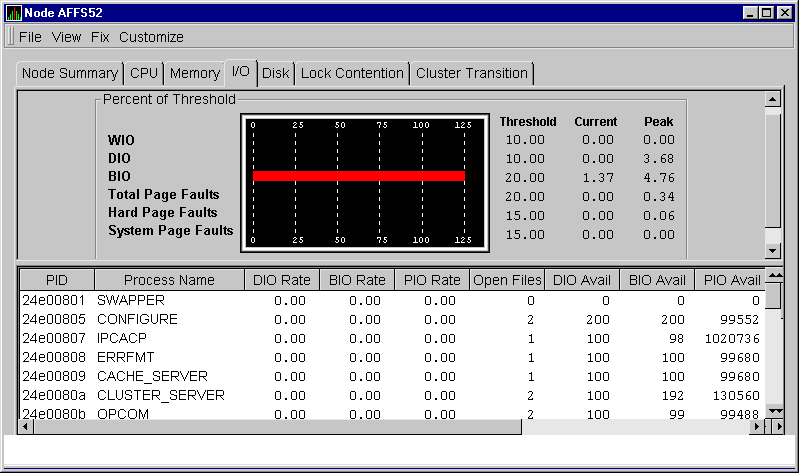Minimize the Node AFFS52 window
This screenshot has width=799, height=473.
(750, 13)
